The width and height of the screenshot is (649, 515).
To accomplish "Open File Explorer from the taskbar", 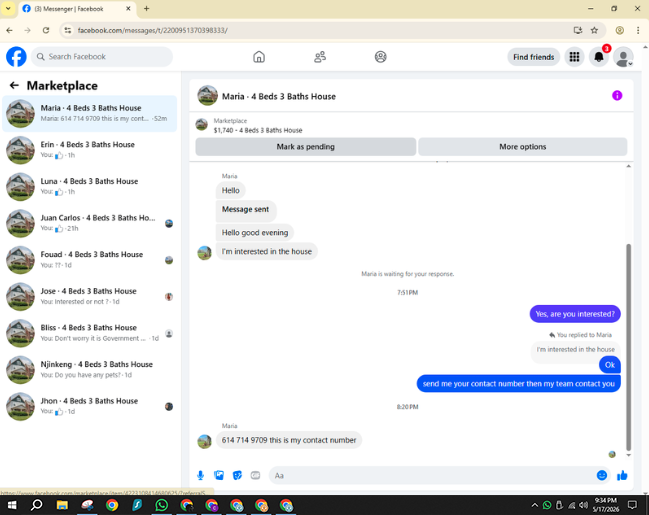I will tap(62, 505).
